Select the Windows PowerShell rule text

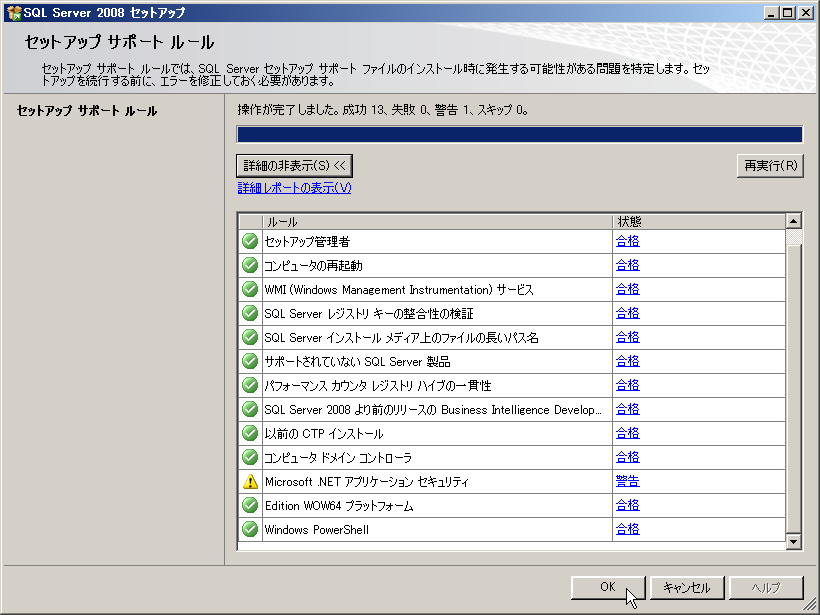316,530
